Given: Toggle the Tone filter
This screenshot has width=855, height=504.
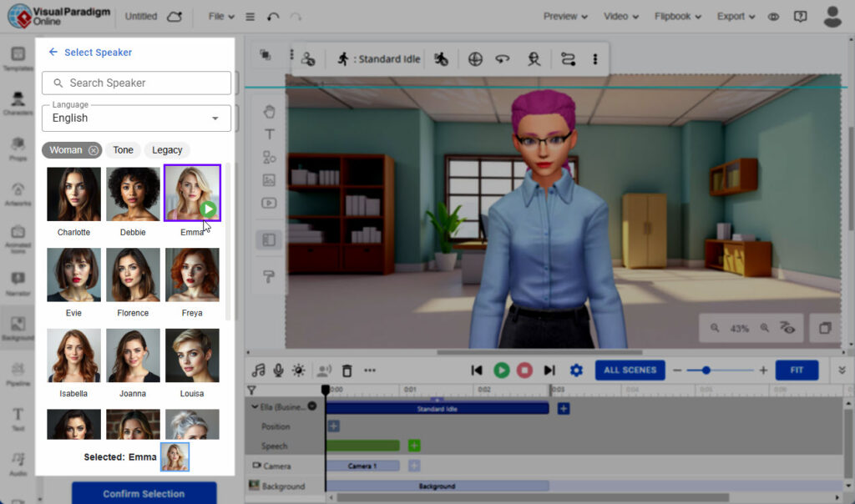Looking at the screenshot, I should coord(123,150).
